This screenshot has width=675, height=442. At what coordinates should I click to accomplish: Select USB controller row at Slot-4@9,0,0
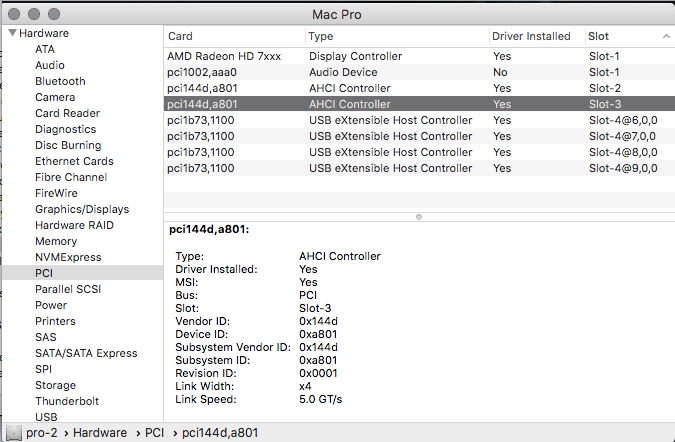tap(419, 168)
